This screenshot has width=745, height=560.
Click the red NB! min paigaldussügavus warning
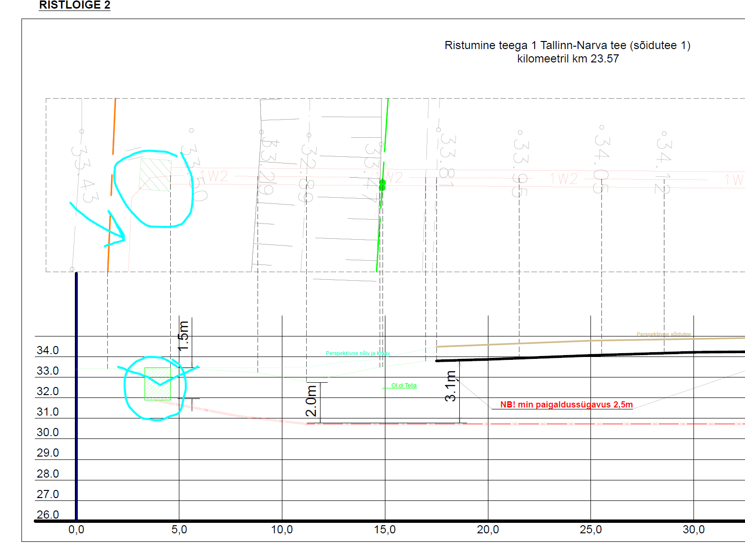[566, 405]
